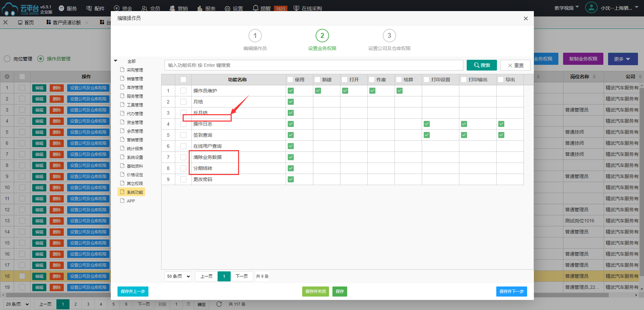Close the 编辑操作员 dialog with X icon
This screenshot has height=310, width=644.
pyautogui.click(x=525, y=18)
